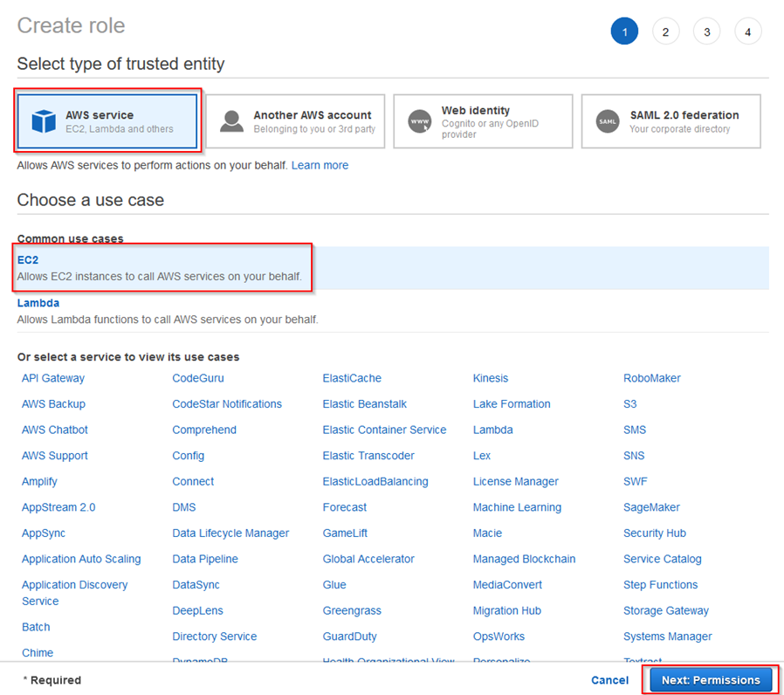Select the step 1 circle indicator
The width and height of the screenshot is (784, 695).
point(624,31)
